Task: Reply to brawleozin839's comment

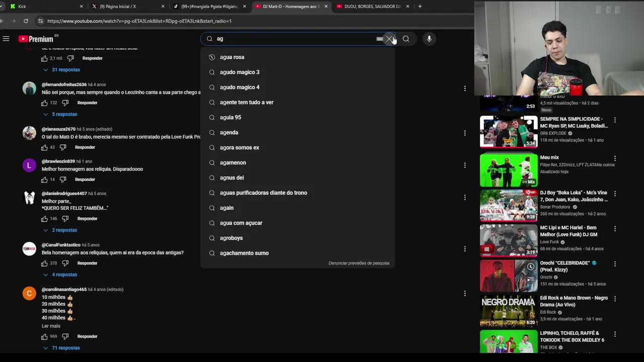Action: (x=85, y=179)
